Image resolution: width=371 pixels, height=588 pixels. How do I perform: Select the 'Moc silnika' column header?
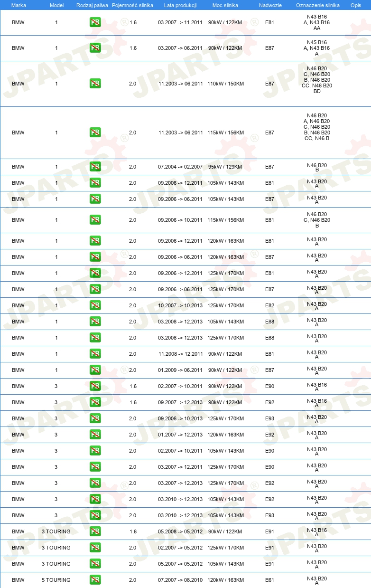(225, 5)
